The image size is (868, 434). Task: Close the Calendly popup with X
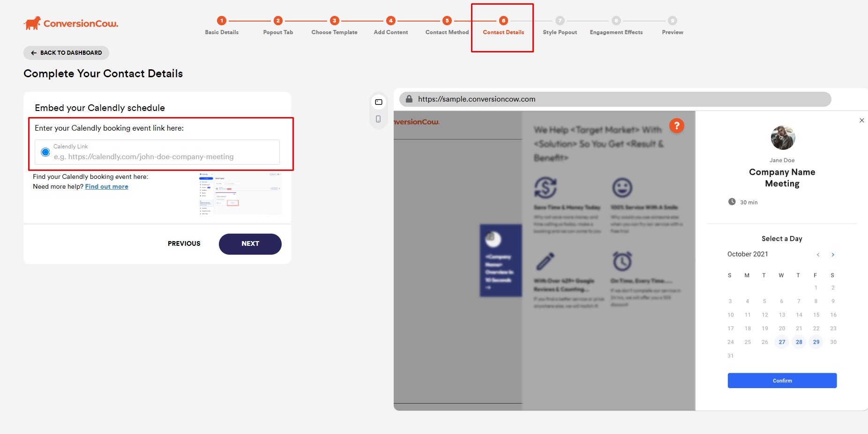pyautogui.click(x=861, y=120)
